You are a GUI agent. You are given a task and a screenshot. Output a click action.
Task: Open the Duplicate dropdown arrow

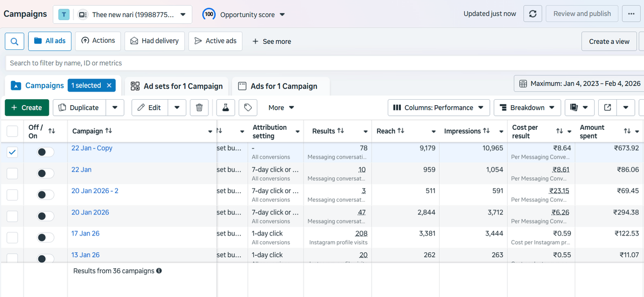tap(115, 107)
